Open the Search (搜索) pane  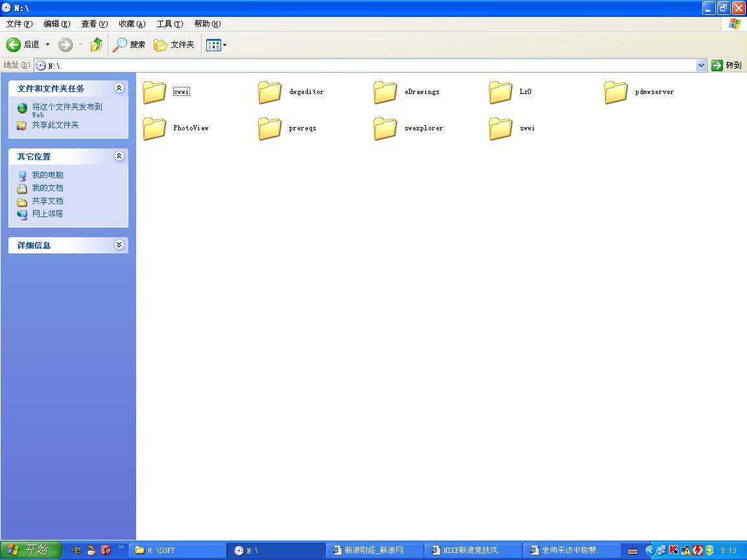(x=128, y=45)
